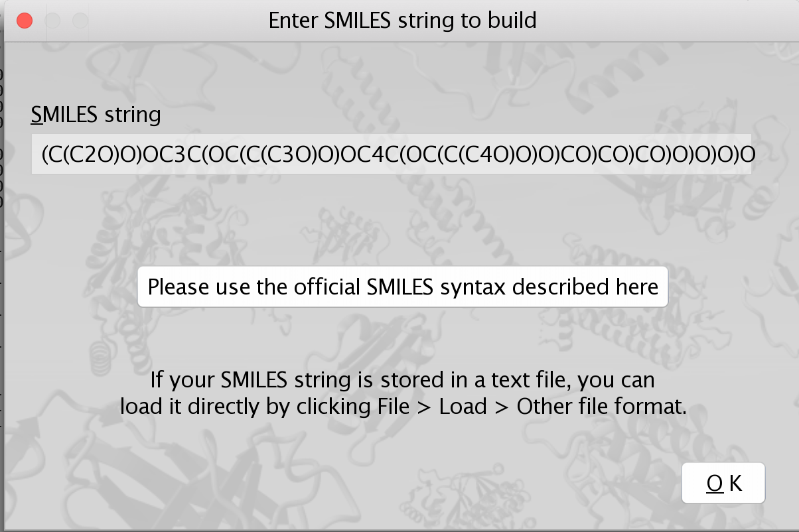Click the OK button
Image resolution: width=799 pixels, height=532 pixels.
[x=723, y=483]
